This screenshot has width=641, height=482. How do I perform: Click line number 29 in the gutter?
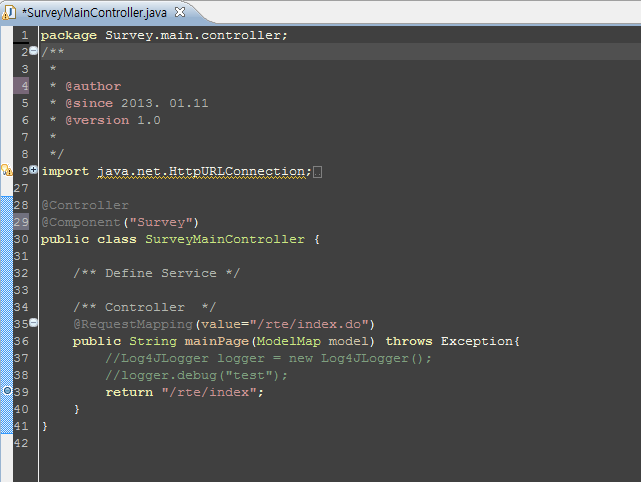click(x=21, y=222)
